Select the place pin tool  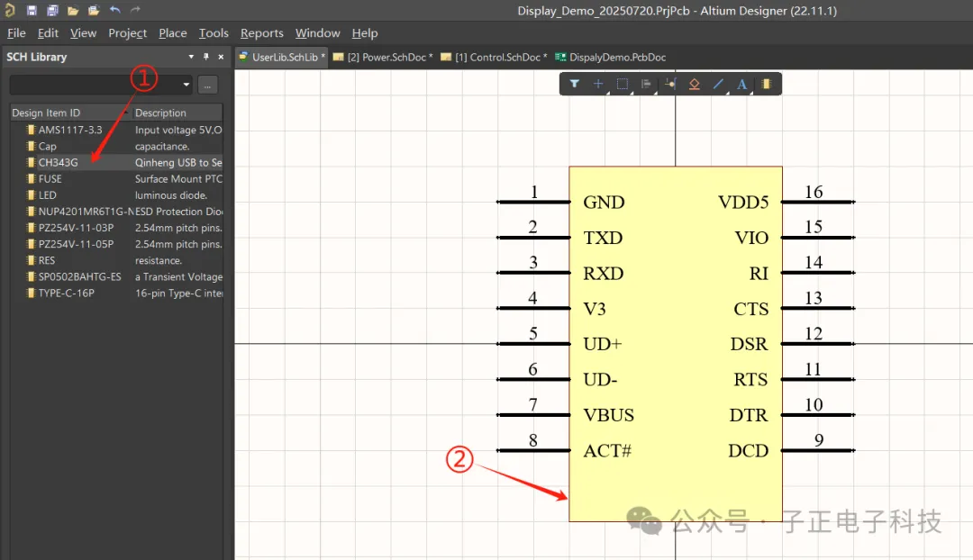coord(670,84)
